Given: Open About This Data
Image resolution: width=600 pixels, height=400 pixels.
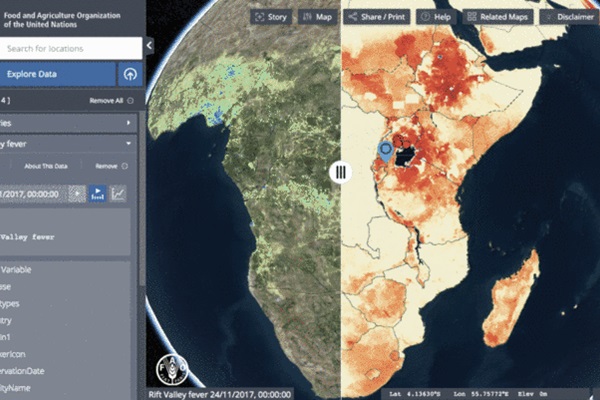Looking at the screenshot, I should pyautogui.click(x=46, y=166).
